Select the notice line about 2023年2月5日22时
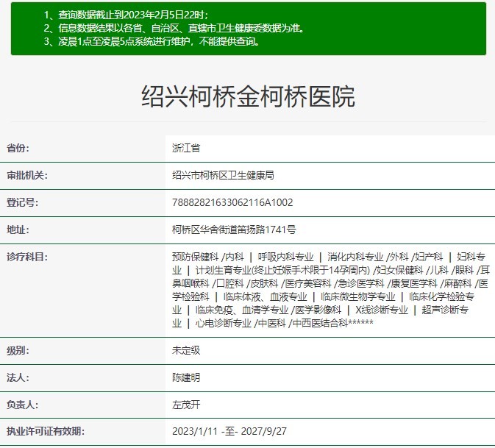 coord(126,15)
